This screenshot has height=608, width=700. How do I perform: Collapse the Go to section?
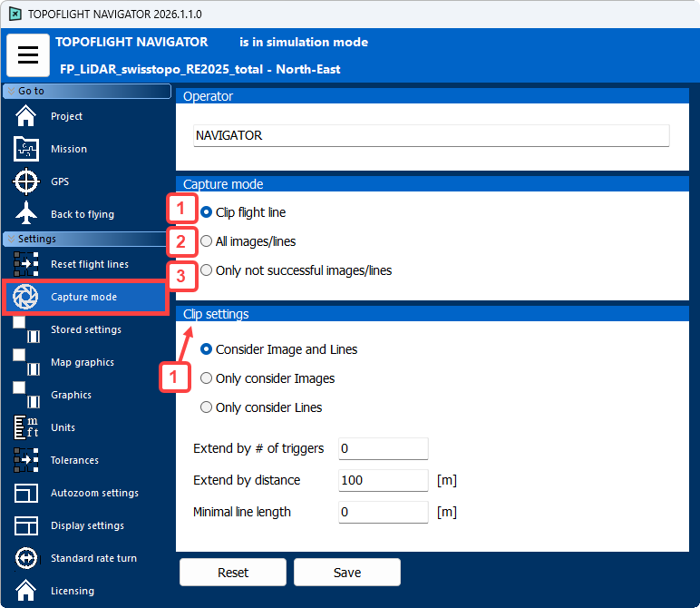point(11,91)
